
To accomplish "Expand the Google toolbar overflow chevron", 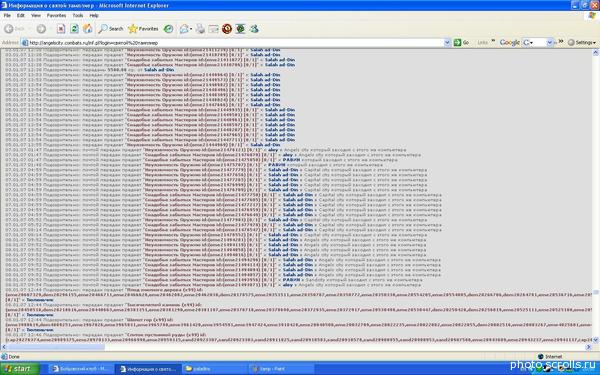I will (561, 41).
